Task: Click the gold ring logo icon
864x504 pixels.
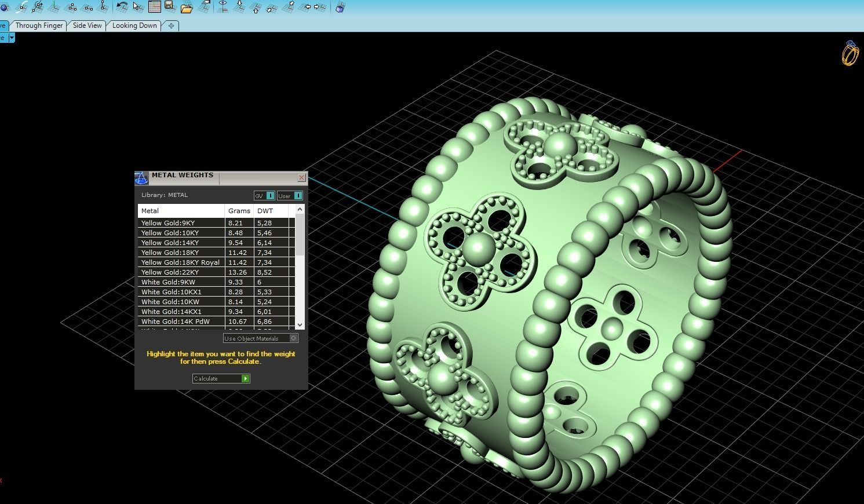Action: coord(850,53)
